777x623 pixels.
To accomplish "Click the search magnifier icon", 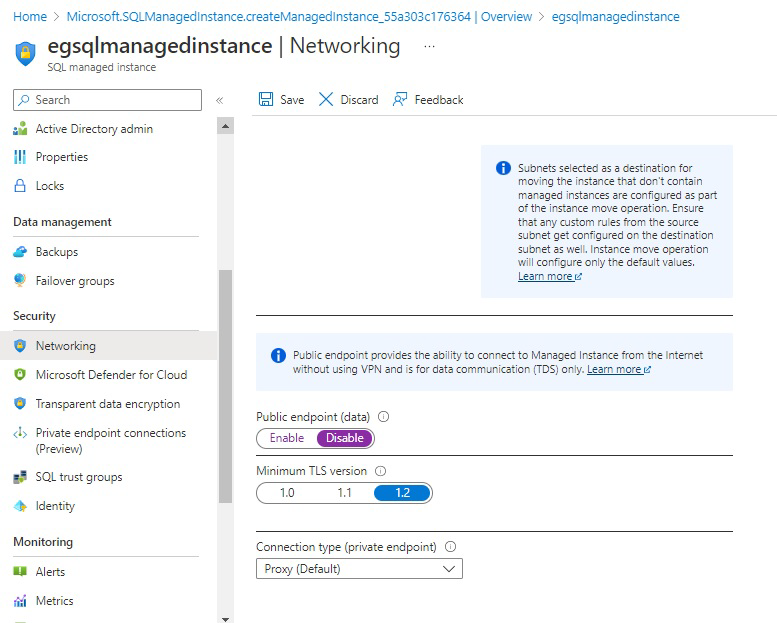I will click(23, 100).
